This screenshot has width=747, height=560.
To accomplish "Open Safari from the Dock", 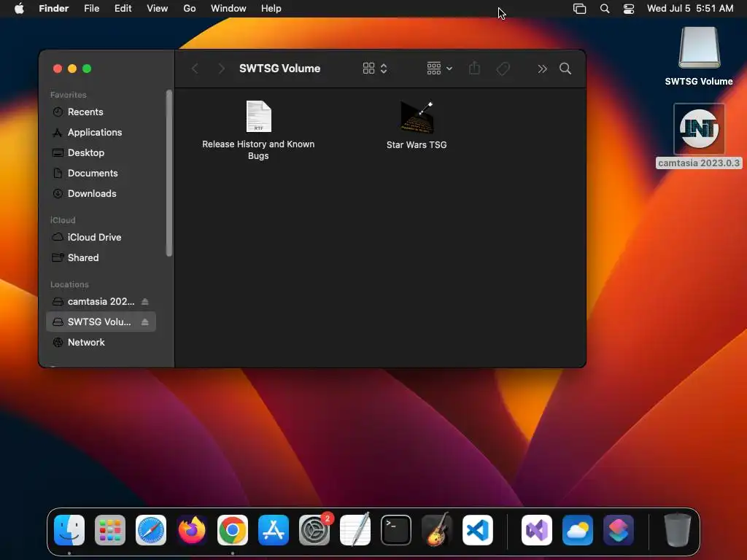I will click(151, 530).
